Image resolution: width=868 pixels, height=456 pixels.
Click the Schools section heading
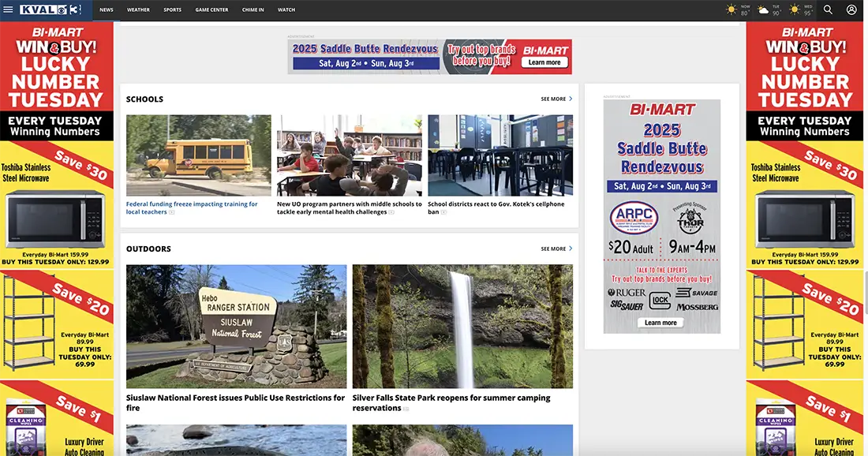tap(144, 99)
